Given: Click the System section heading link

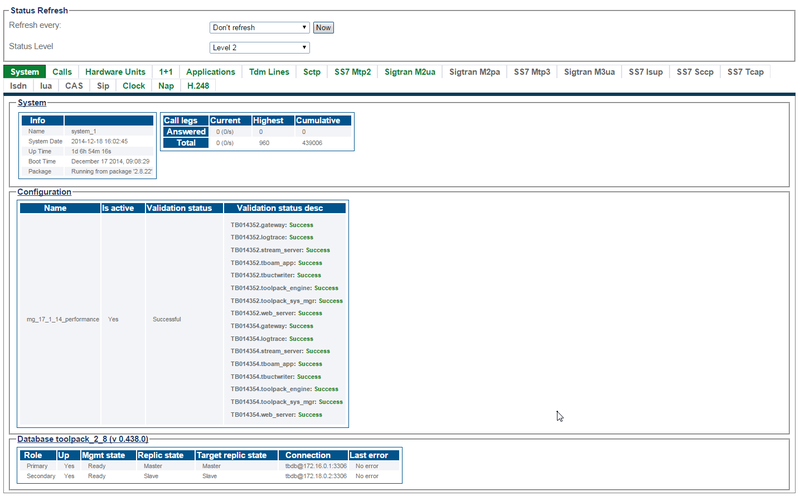Looking at the screenshot, I should (32, 103).
